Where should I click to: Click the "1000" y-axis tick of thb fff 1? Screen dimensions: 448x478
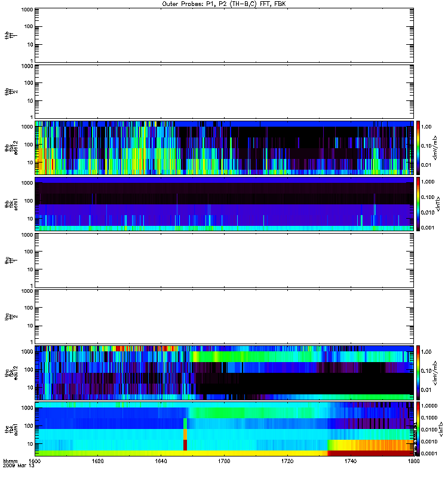27,10
